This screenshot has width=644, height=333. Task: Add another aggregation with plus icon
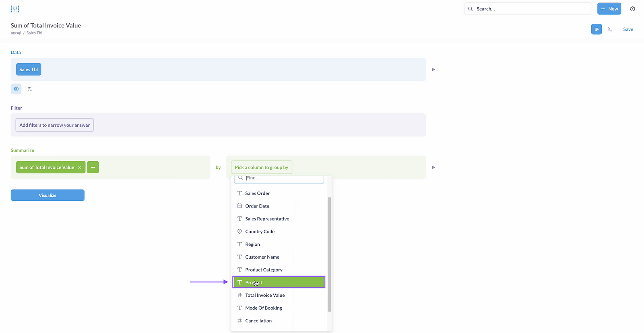point(93,167)
